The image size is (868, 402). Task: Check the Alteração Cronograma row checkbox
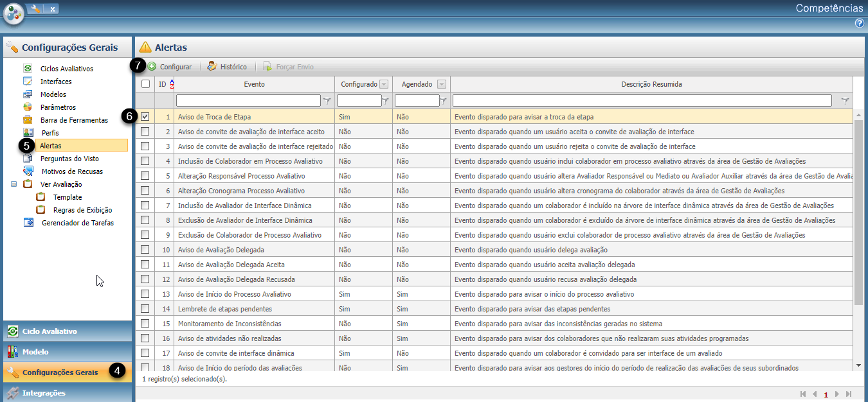click(x=145, y=190)
